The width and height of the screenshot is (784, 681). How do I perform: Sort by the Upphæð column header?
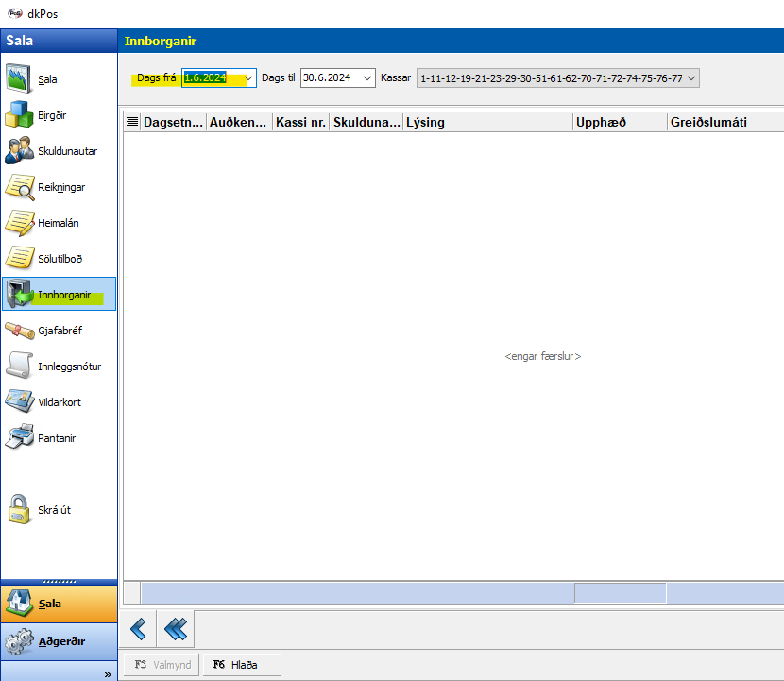click(x=620, y=122)
